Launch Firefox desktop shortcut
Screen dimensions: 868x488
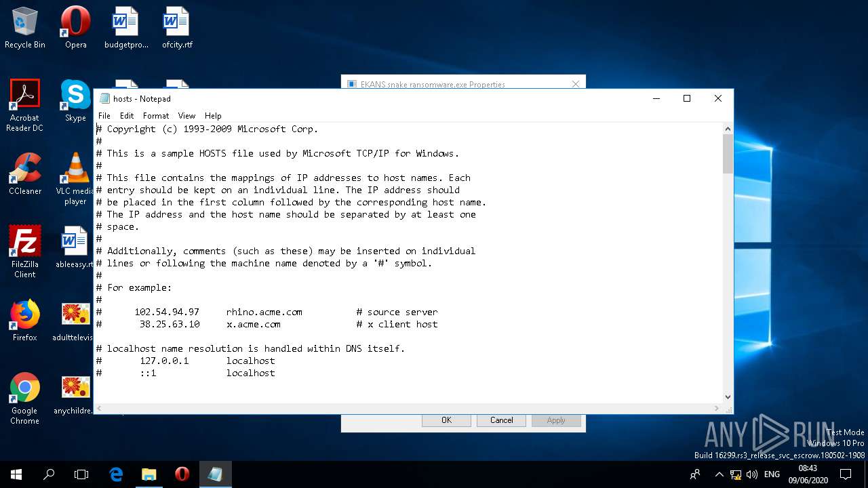25,321
